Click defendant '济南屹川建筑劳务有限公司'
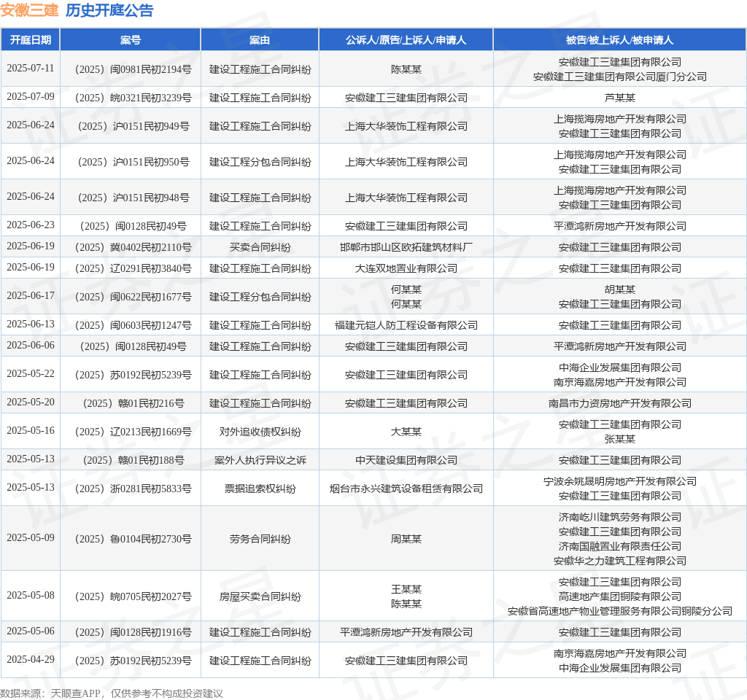Screen dimensions: 747x700 [620, 517]
